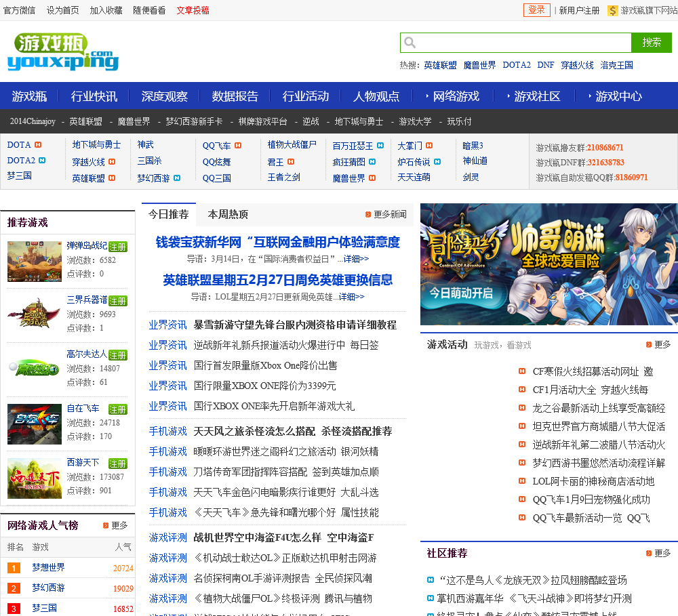Open 梦幻西游 in popularity ranking

point(48,588)
